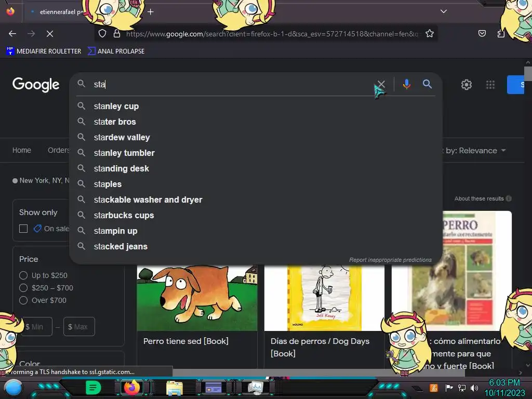Choose the 'stardew valley' suggestion
Viewport: 532px width, 399px height.
pyautogui.click(x=256, y=137)
